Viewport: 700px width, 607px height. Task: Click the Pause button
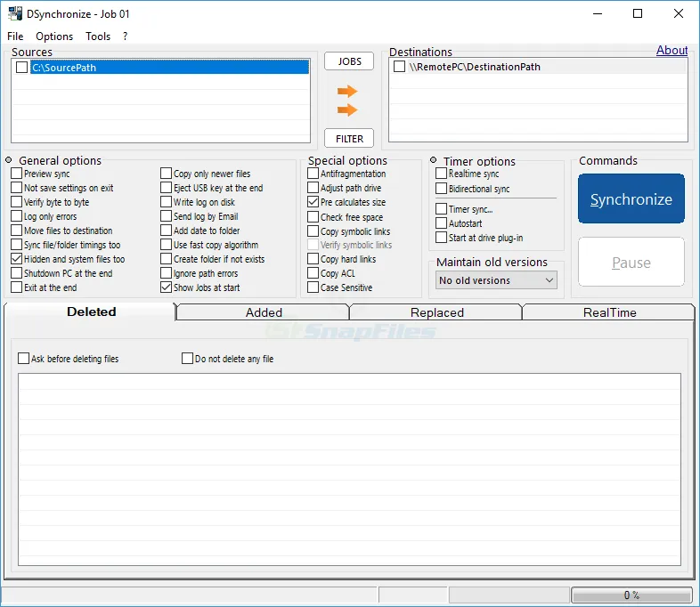(x=631, y=263)
